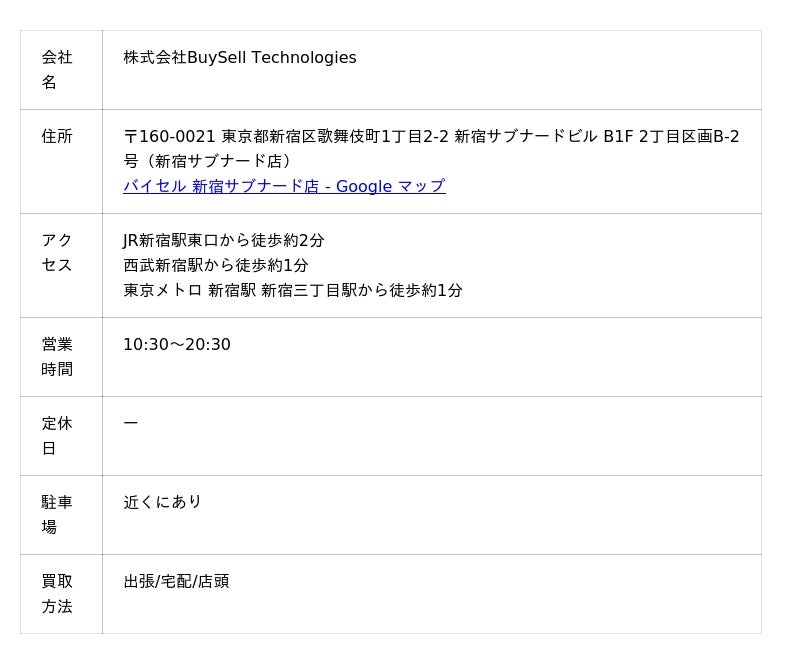Open the バイセル 新宿サブナード店 Google マップ link
The image size is (800, 664).
[x=284, y=186]
